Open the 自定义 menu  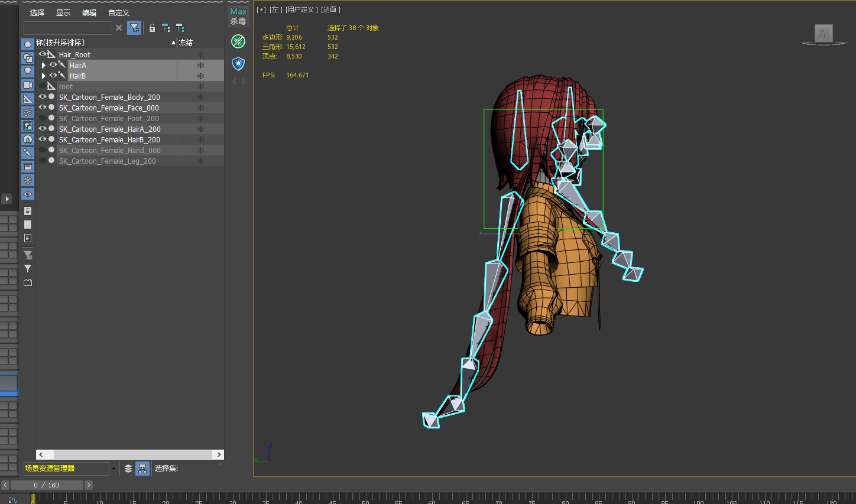click(119, 12)
